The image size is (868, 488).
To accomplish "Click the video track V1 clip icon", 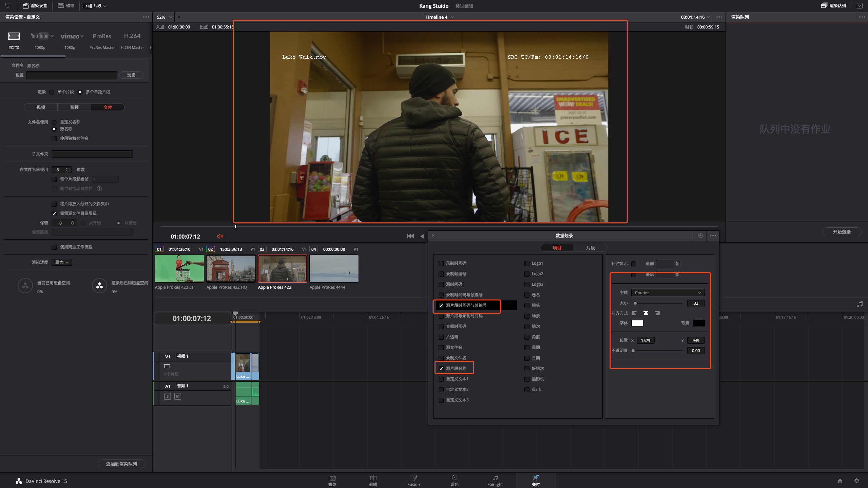I will click(167, 366).
